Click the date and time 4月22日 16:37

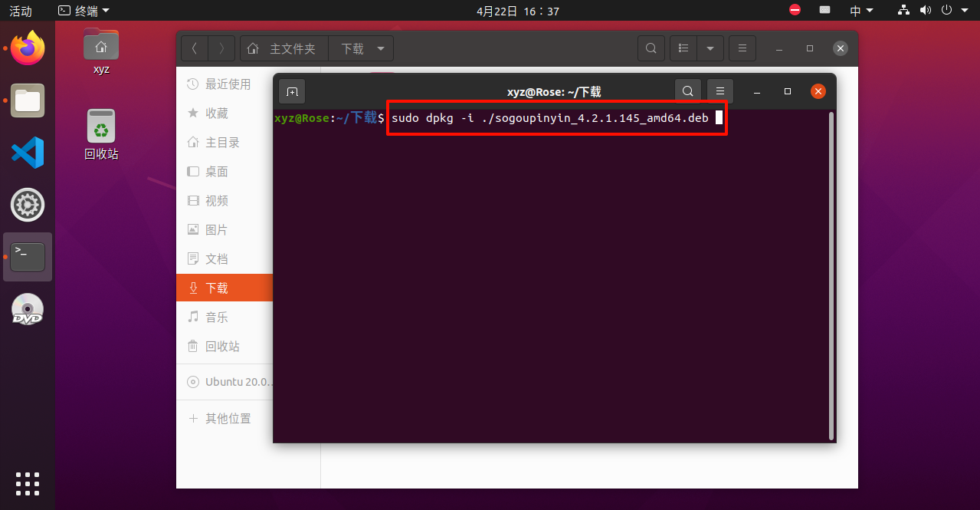(518, 11)
